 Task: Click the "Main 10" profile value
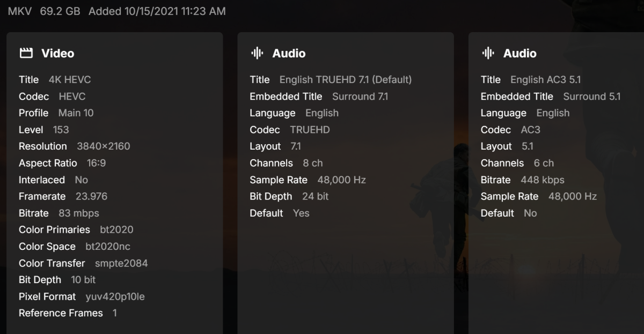(x=76, y=113)
